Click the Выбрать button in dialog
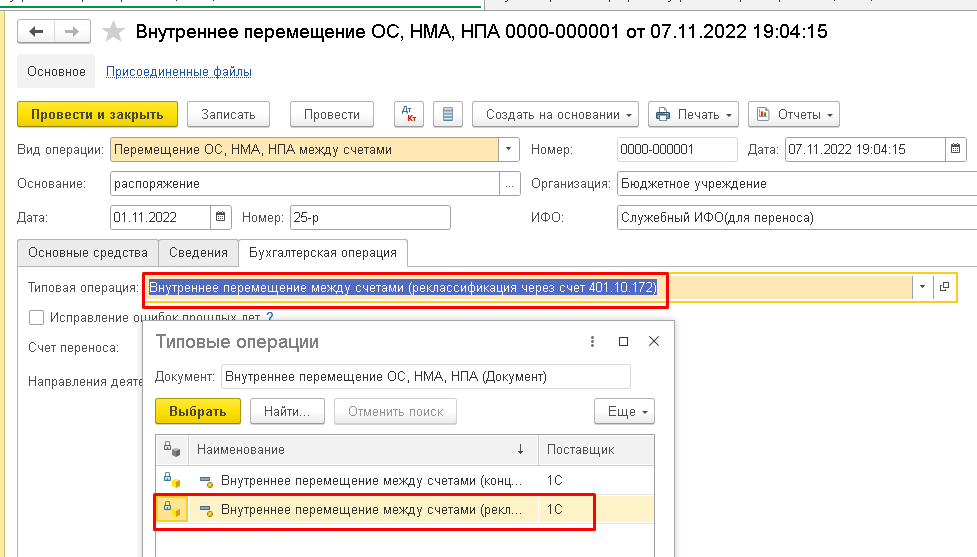This screenshot has height=557, width=977. 198,411
